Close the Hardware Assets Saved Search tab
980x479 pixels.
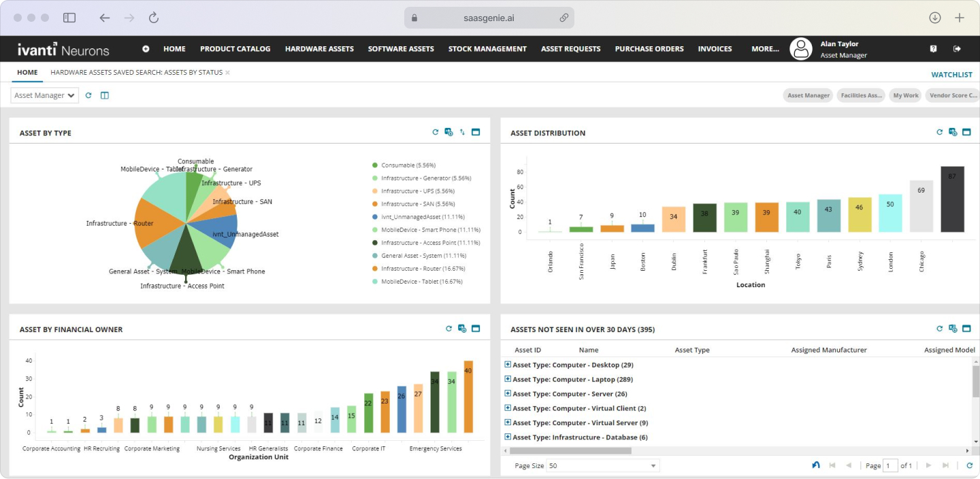click(x=228, y=72)
